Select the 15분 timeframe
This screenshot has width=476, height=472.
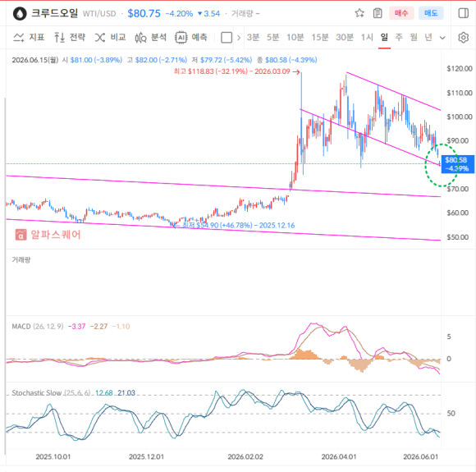click(x=320, y=38)
